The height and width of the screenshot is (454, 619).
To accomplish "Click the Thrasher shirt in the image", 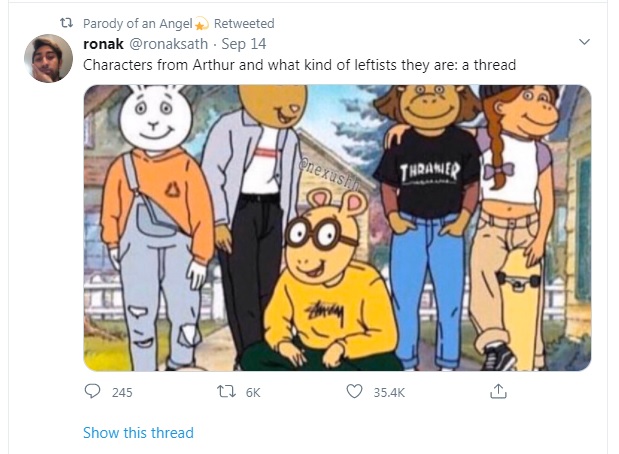I will tap(429, 173).
